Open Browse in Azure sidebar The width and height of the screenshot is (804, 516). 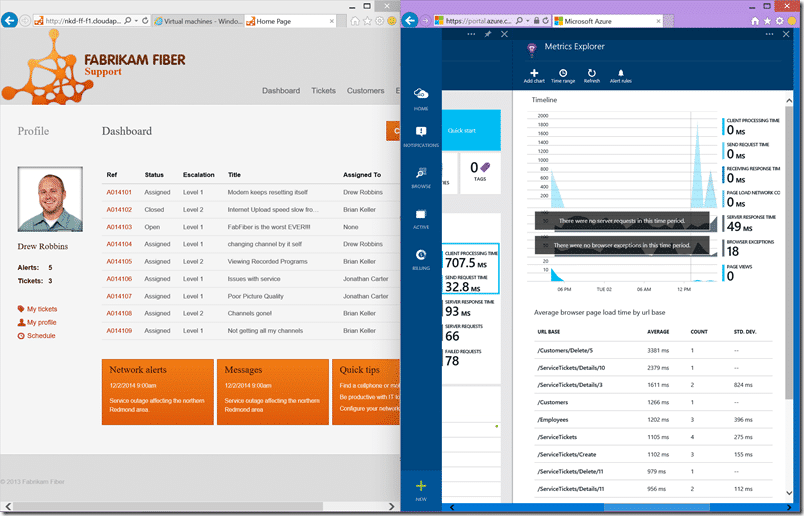(421, 177)
